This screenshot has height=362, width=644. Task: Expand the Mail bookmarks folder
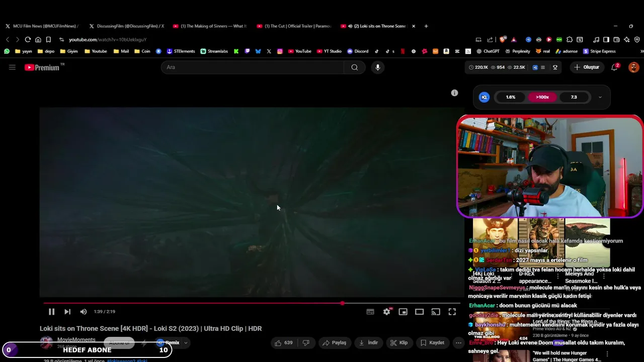coord(121,51)
